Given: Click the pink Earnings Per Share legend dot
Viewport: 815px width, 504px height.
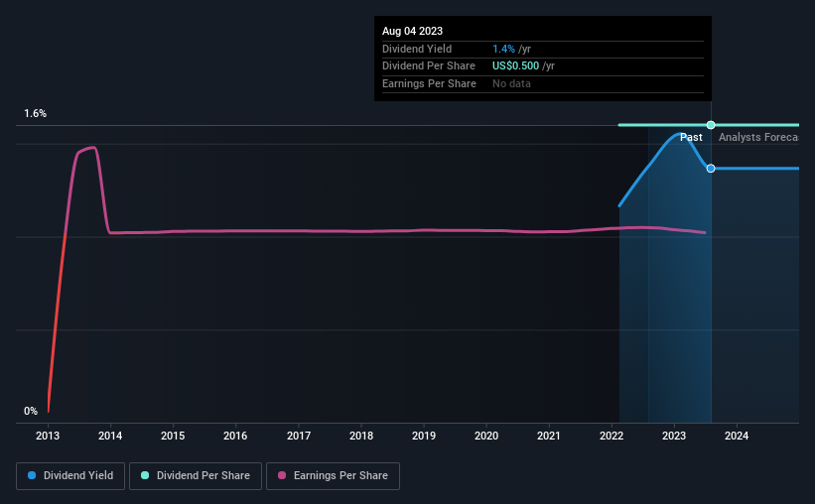Looking at the screenshot, I should click(282, 475).
